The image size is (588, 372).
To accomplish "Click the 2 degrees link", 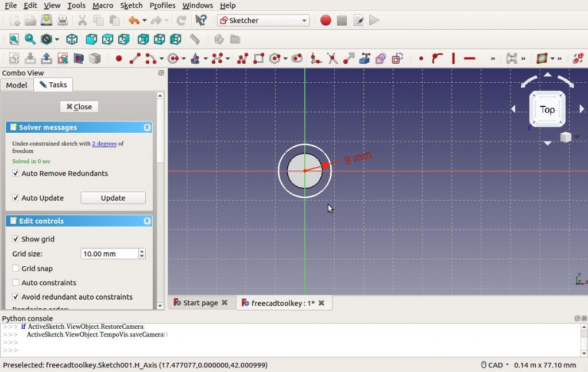I will click(105, 143).
